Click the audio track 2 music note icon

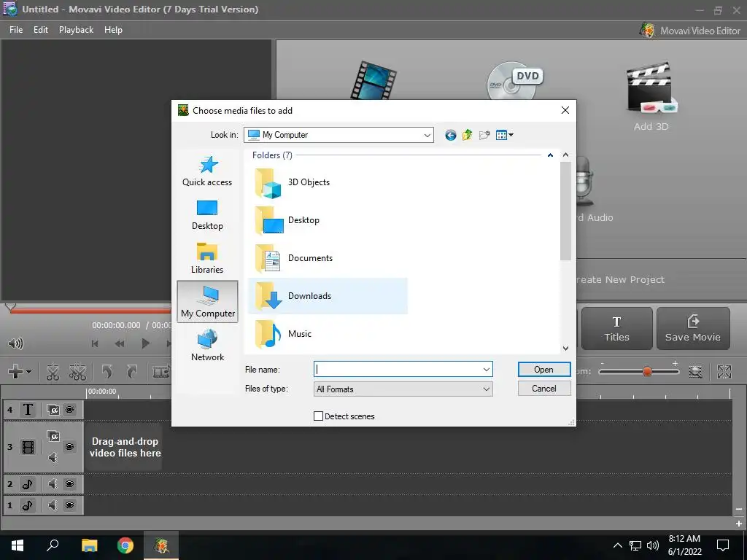coord(28,484)
